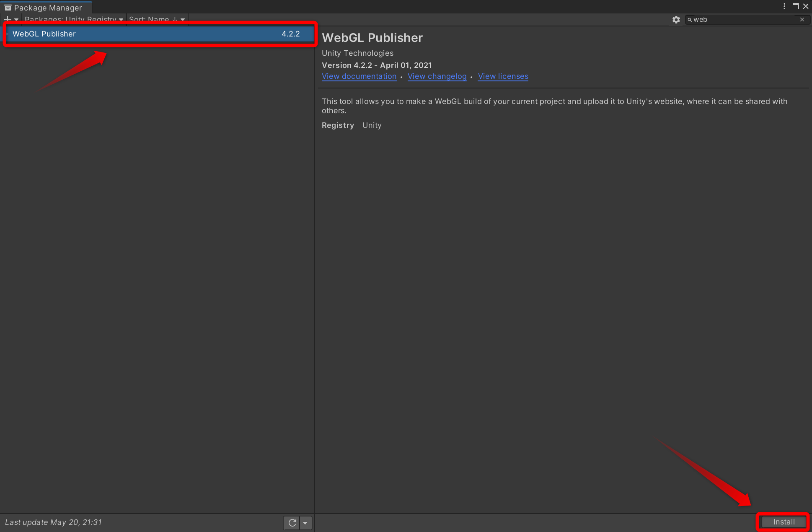The width and height of the screenshot is (812, 532).
Task: Select the Package Manager tab
Action: (48, 8)
